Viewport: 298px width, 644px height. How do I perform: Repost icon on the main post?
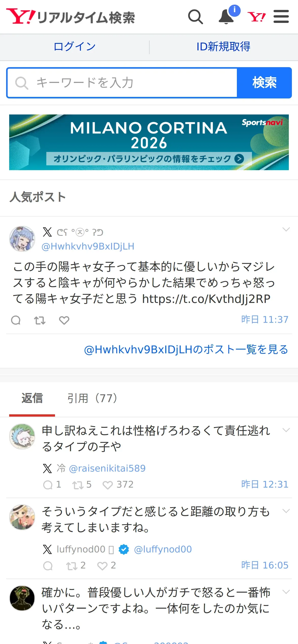tap(40, 320)
